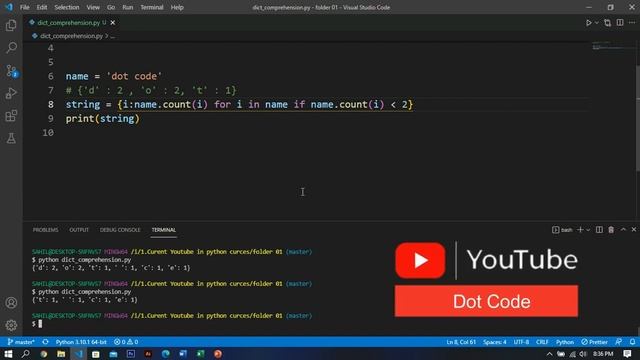This screenshot has height=360, width=640.
Task: Open the feedback icon in status bar
Action: click(618, 342)
